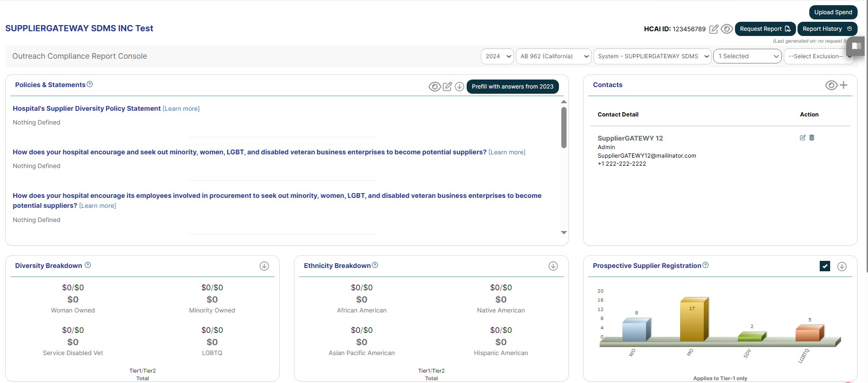Download the Prospective Supplier Registration chart
This screenshot has height=383, width=868.
(x=841, y=267)
